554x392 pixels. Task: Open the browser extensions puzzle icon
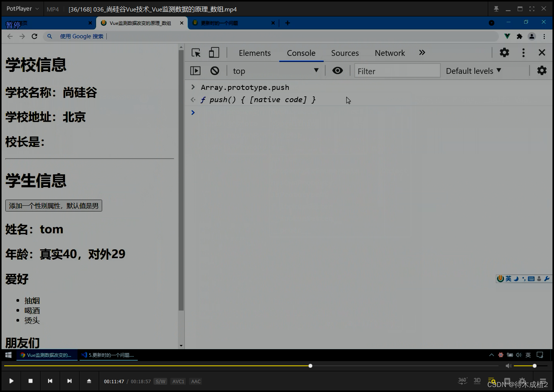519,36
